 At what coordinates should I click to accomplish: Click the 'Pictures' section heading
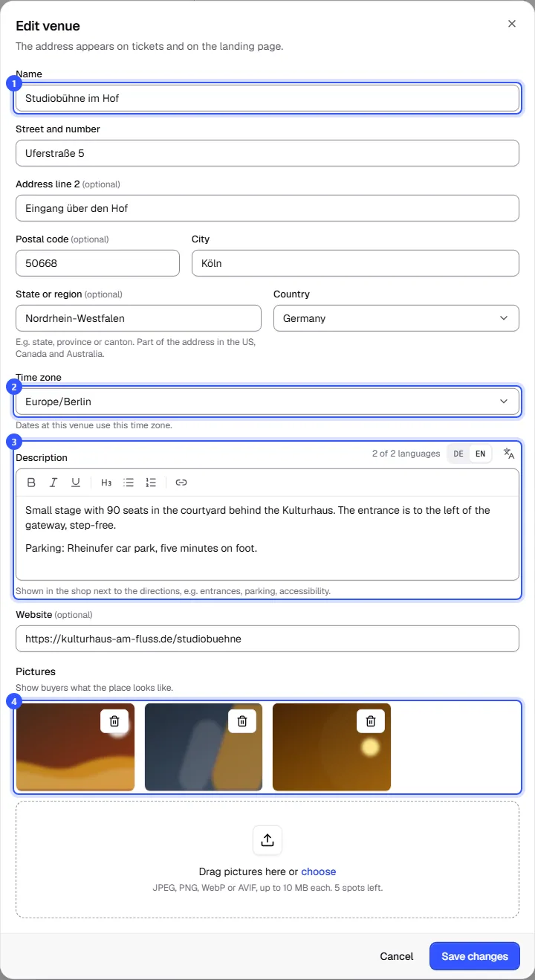(36, 671)
